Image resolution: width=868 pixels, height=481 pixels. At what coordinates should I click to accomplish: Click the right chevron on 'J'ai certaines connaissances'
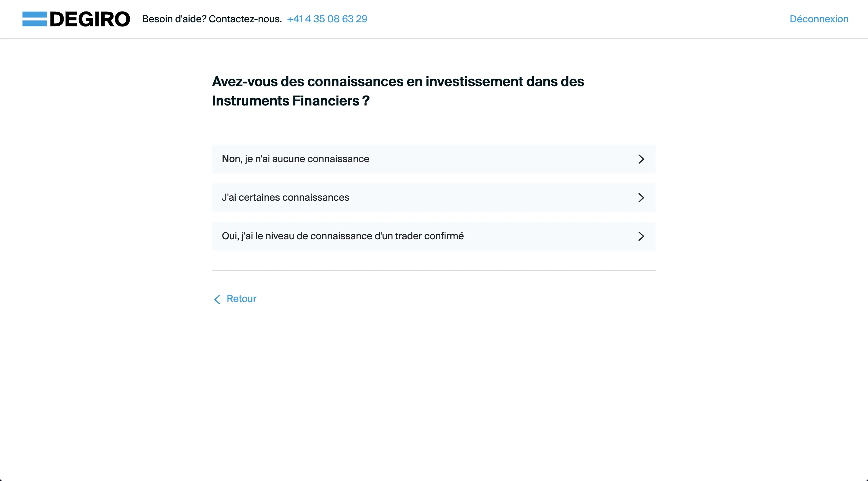click(x=641, y=198)
